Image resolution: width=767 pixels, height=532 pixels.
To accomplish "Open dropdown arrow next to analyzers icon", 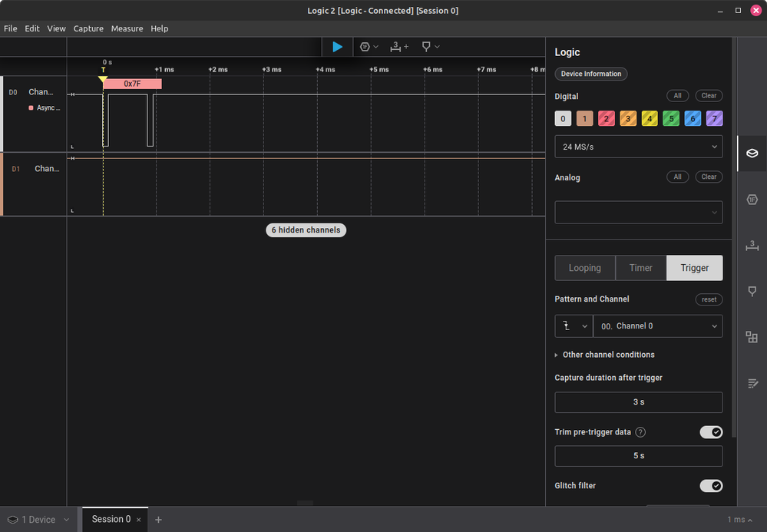I will pos(375,47).
